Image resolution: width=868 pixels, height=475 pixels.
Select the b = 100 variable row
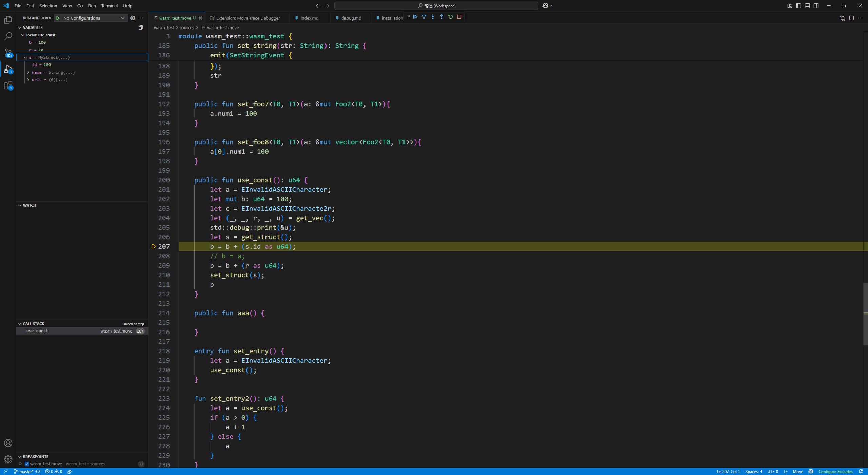[x=82, y=42]
